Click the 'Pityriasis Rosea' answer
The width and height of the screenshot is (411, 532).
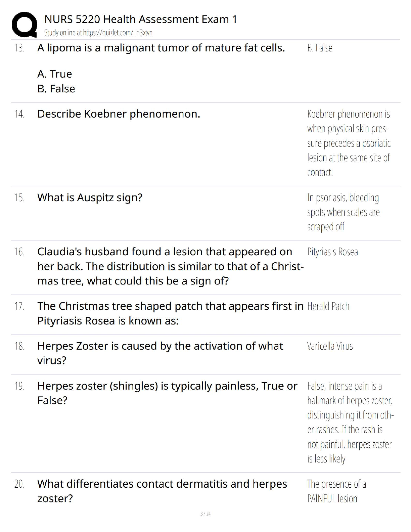point(332,252)
